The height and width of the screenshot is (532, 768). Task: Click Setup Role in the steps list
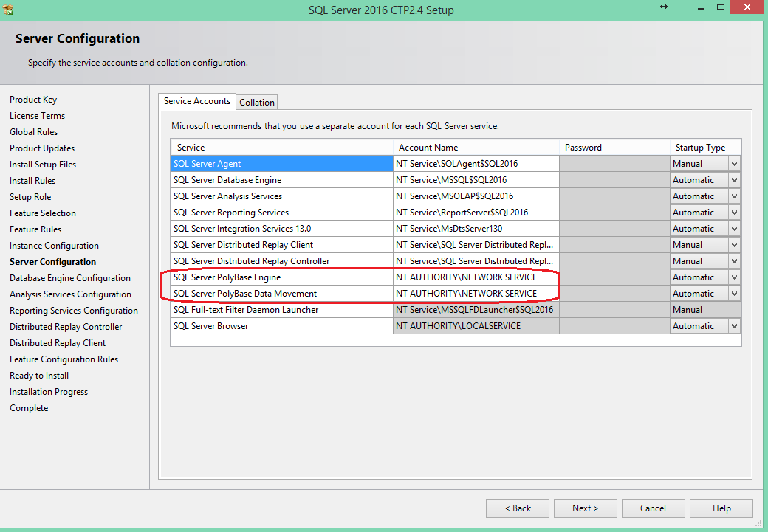(30, 197)
